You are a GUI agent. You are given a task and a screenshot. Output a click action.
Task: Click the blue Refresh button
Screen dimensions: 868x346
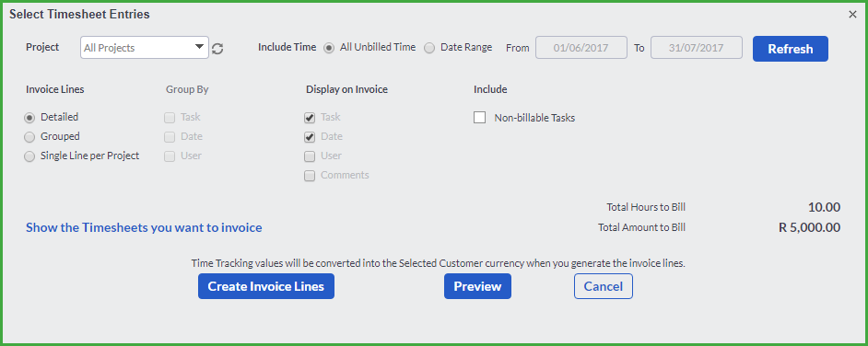[x=791, y=49]
